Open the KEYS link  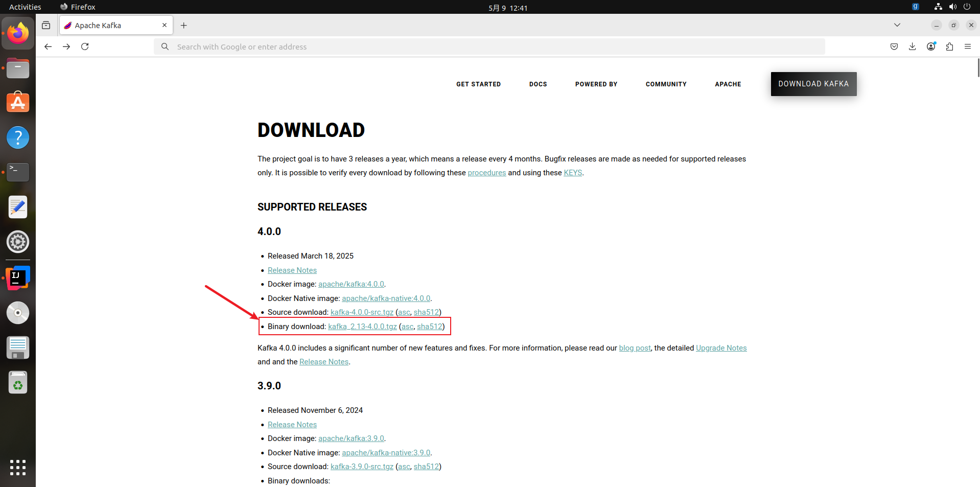573,173
